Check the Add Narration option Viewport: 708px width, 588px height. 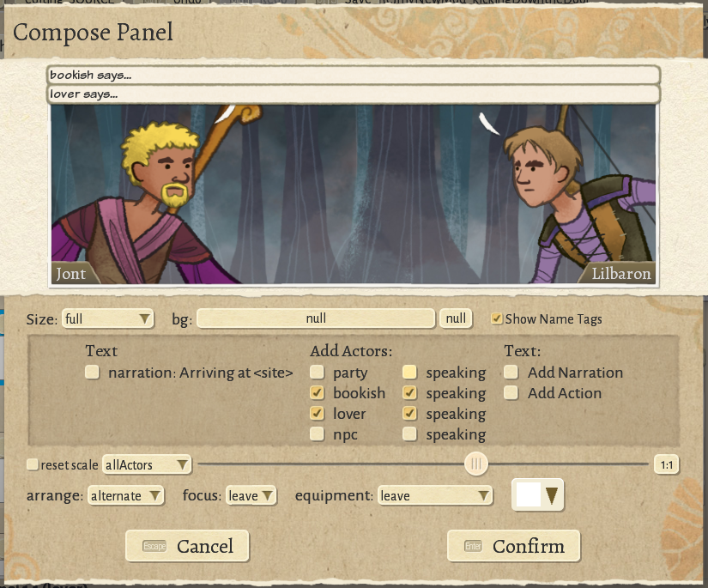tap(513, 372)
